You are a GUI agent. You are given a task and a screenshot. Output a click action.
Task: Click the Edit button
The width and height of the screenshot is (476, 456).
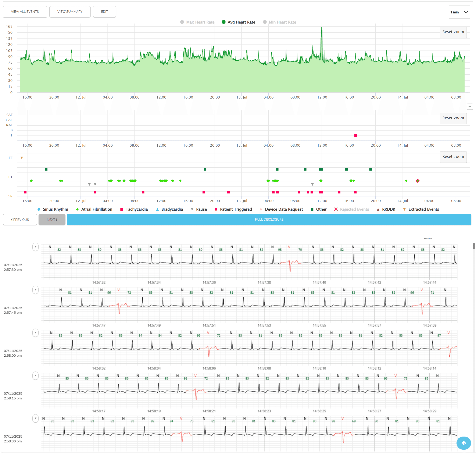tap(104, 12)
